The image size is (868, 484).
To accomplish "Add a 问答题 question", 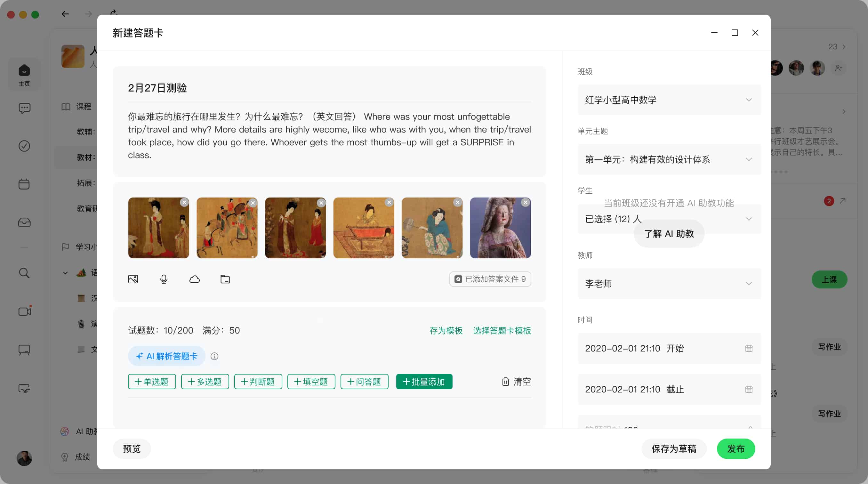I will point(364,382).
